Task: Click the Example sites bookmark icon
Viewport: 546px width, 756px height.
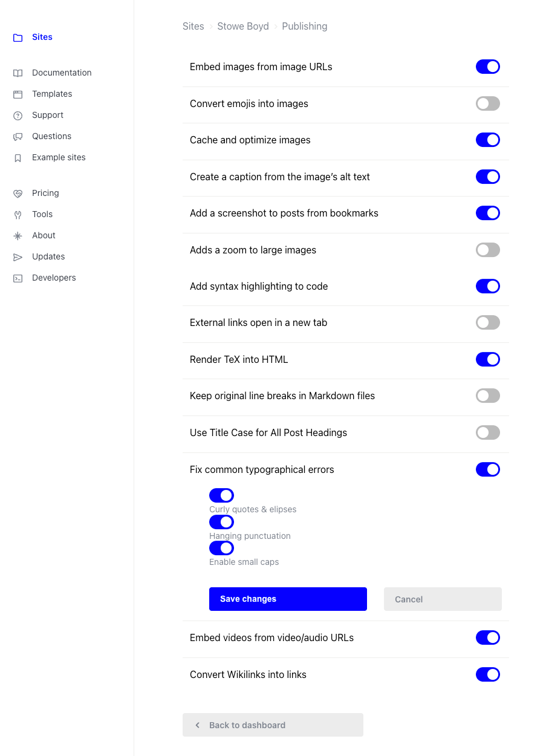Action: click(x=18, y=158)
